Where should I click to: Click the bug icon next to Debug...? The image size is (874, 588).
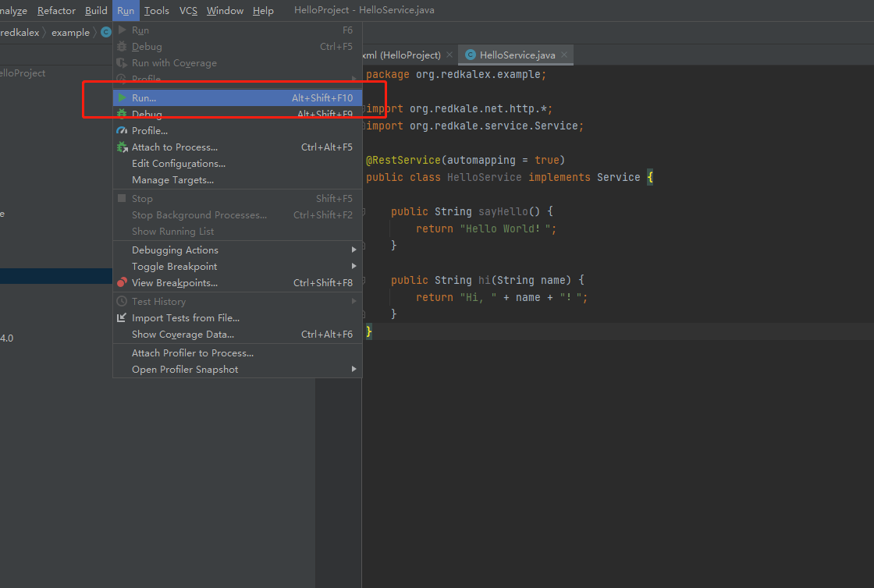(x=122, y=115)
